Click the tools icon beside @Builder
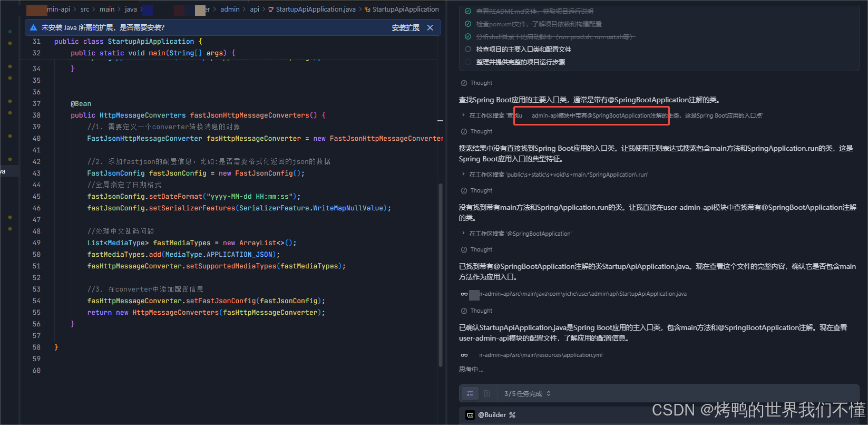Viewport: 868px width, 425px height. [x=512, y=415]
